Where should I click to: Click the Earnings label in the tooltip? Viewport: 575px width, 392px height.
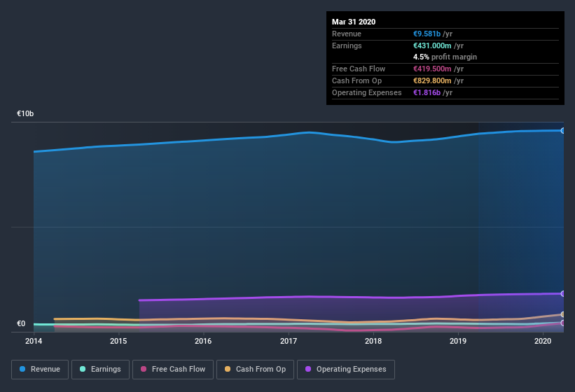(x=347, y=45)
